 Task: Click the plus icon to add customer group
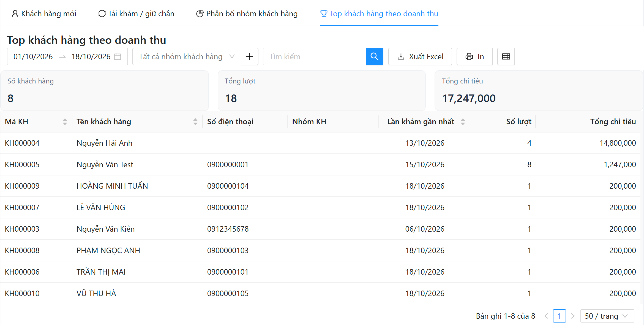point(250,56)
